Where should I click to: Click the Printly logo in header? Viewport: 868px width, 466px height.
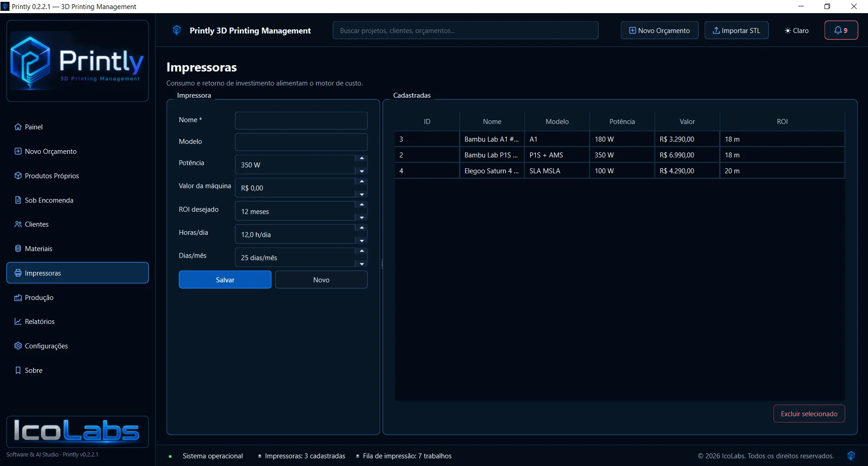coord(177,30)
